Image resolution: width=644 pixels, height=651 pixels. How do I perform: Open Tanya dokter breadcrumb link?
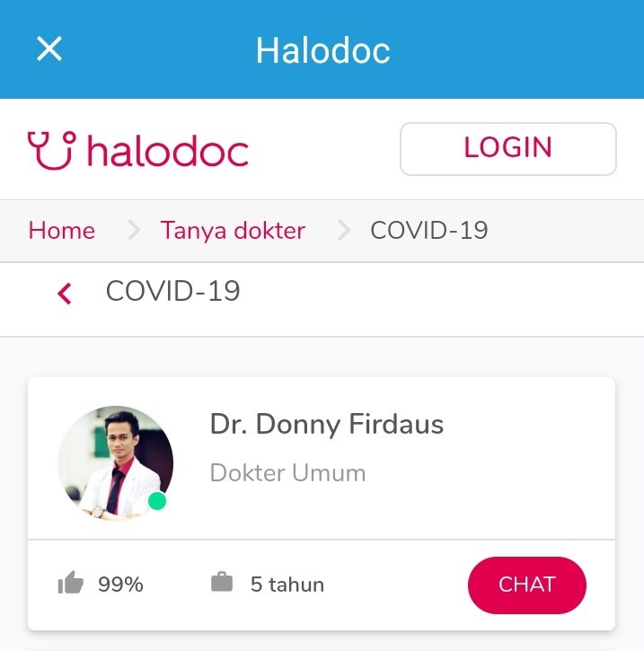(x=233, y=231)
